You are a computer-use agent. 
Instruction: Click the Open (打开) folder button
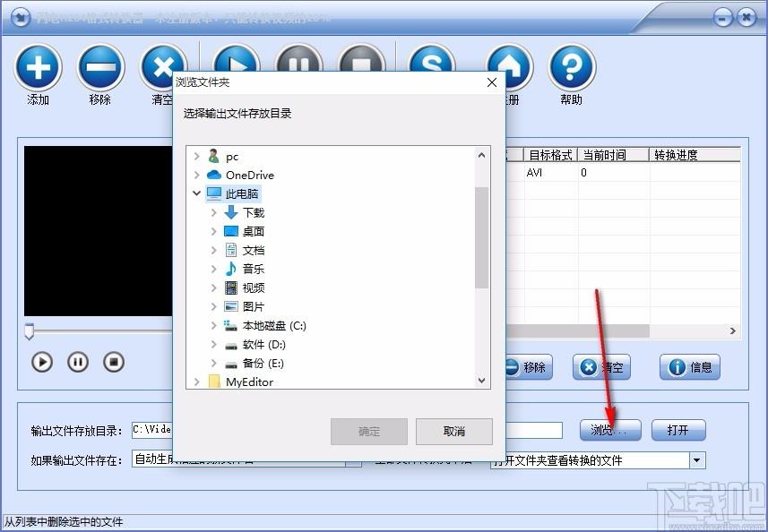tap(678, 430)
